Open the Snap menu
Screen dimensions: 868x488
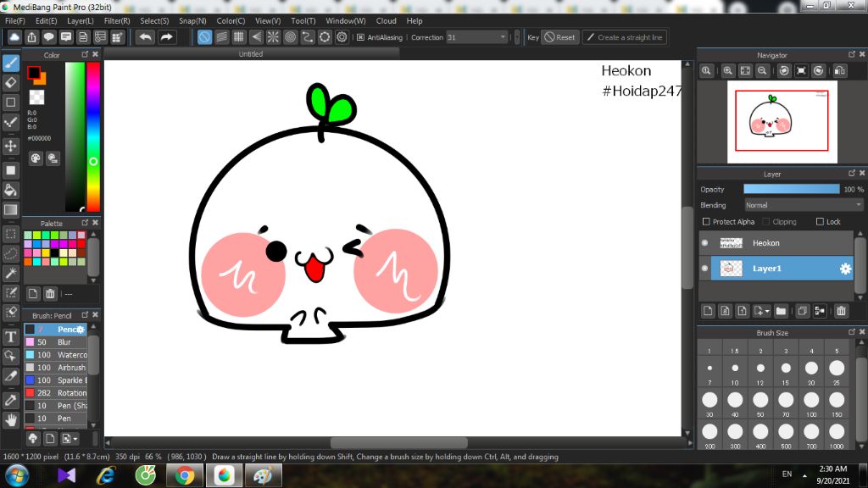[192, 20]
